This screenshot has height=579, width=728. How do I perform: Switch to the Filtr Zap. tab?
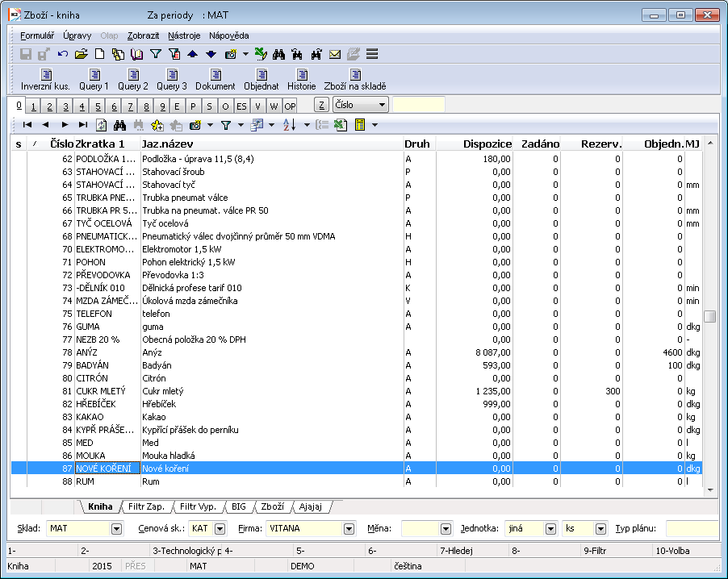click(146, 506)
